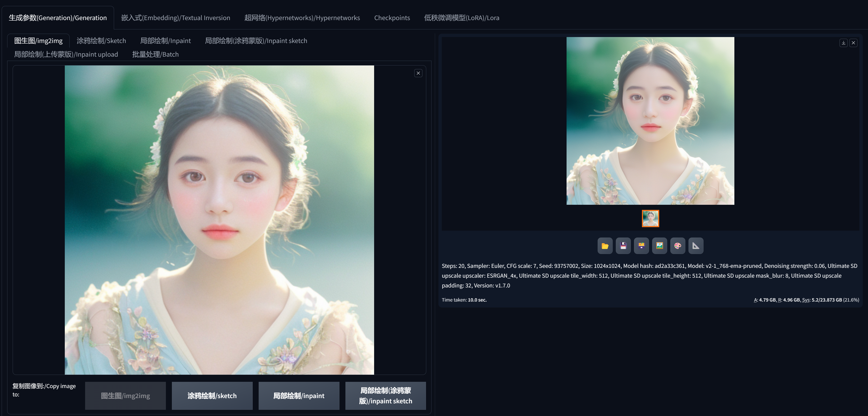Copy image to 局部绘制/inpaint button
The width and height of the screenshot is (868, 416).
299,396
